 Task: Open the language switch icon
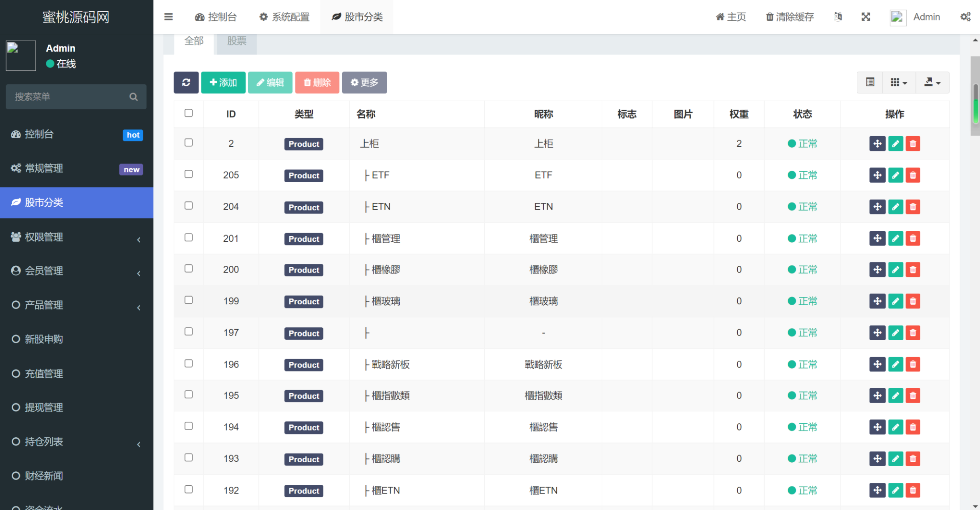click(x=838, y=17)
